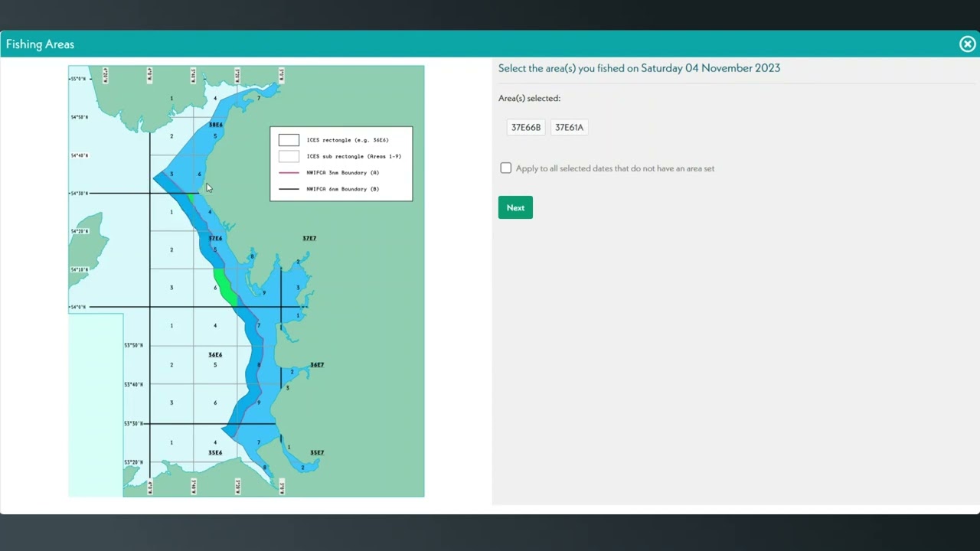Select the highlighted green area near 54°0'N
The image size is (980, 551).
tap(225, 287)
